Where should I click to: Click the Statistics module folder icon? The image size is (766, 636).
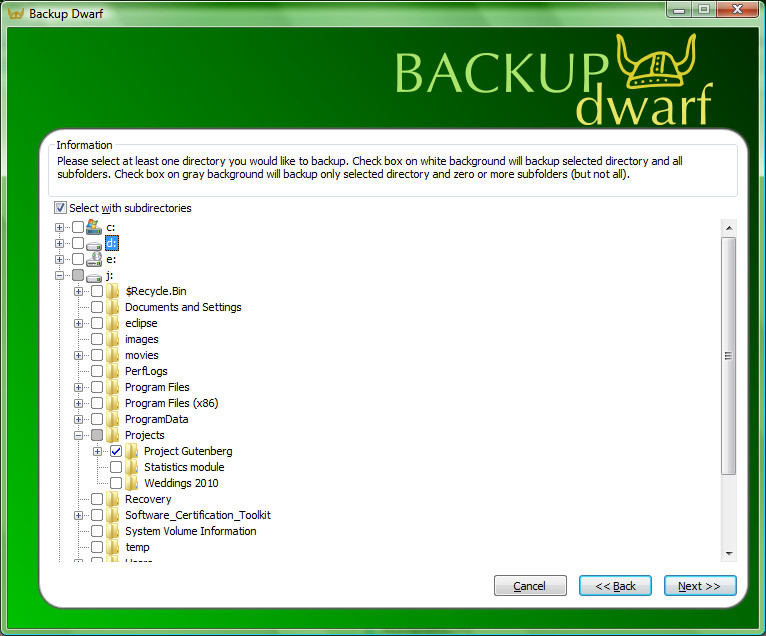[131, 467]
